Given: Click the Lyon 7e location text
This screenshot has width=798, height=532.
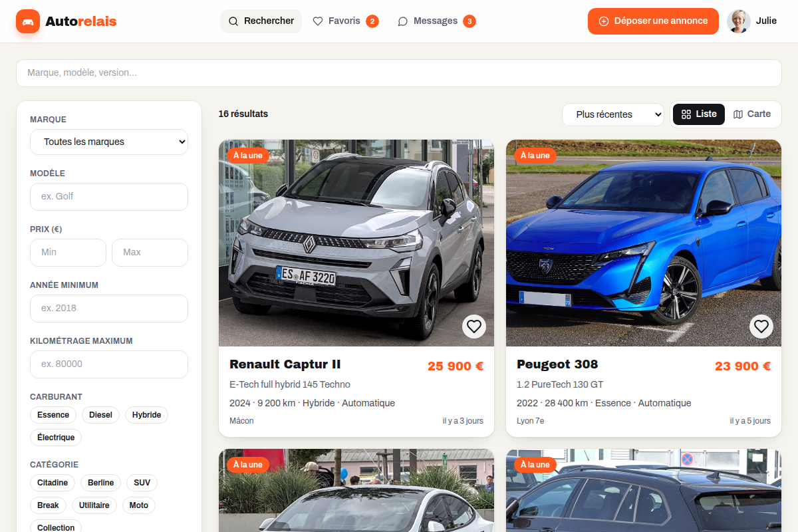Looking at the screenshot, I should pos(530,421).
